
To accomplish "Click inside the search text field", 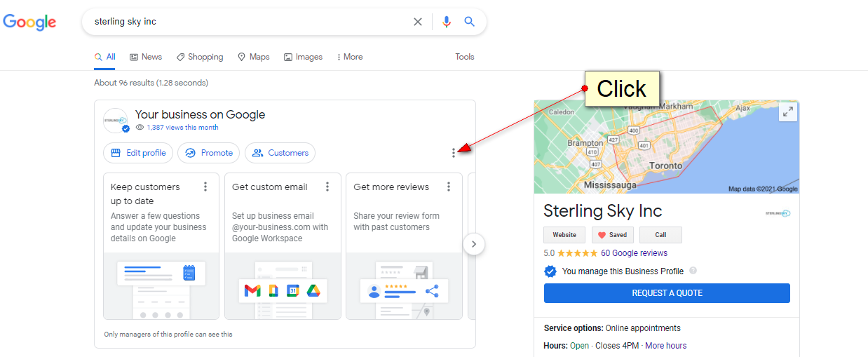I will click(x=245, y=22).
